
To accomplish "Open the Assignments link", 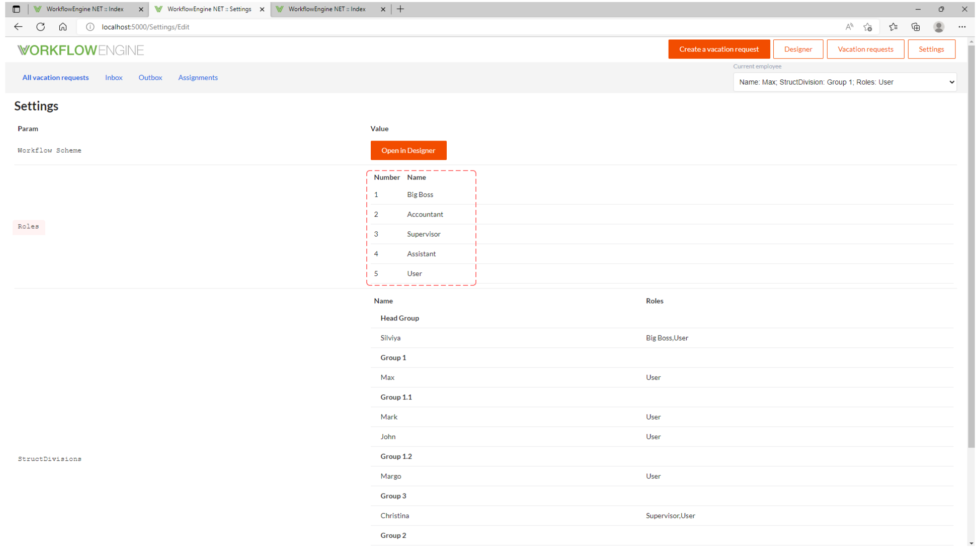I will [x=198, y=77].
